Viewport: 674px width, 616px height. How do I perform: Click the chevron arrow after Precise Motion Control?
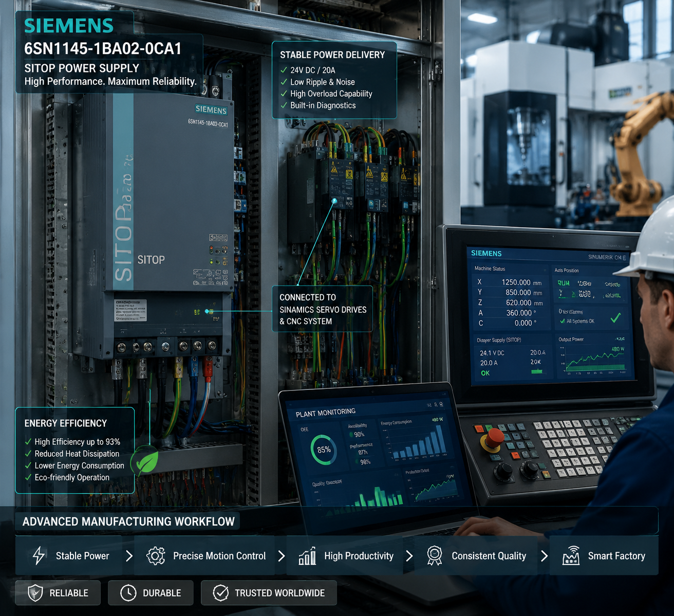coord(281,556)
